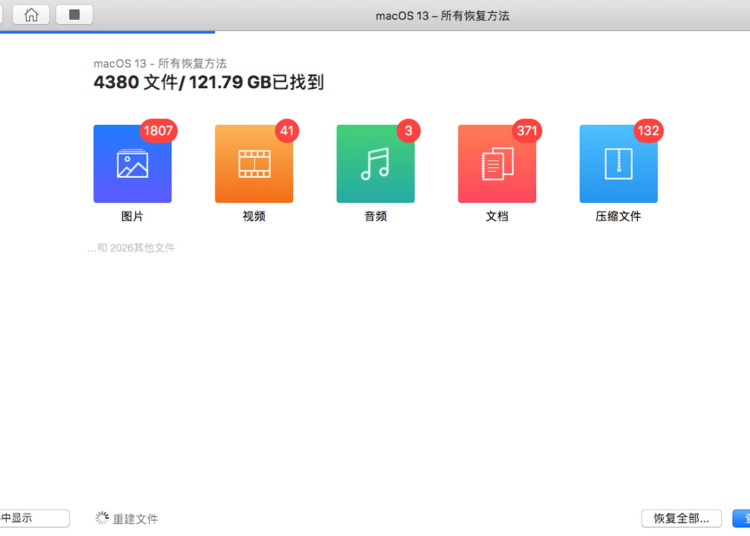
Task: Click the 3 badge on Audio
Action: [x=408, y=131]
